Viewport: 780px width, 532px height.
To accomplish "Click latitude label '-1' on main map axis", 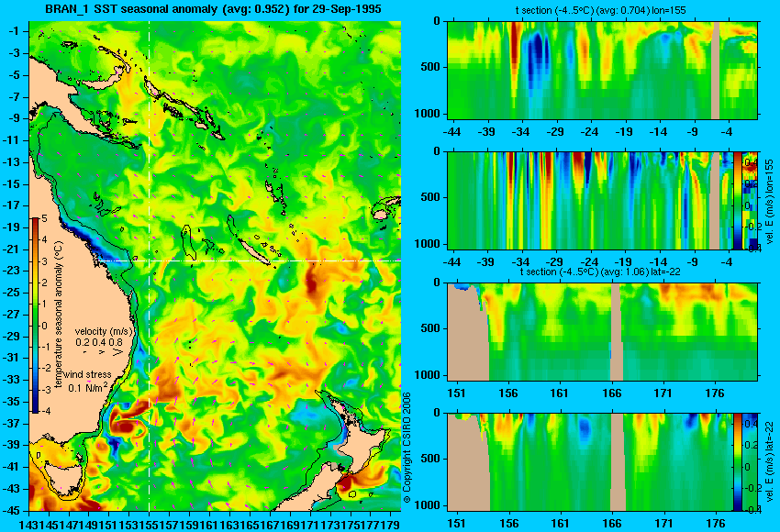I will pyautogui.click(x=13, y=31).
